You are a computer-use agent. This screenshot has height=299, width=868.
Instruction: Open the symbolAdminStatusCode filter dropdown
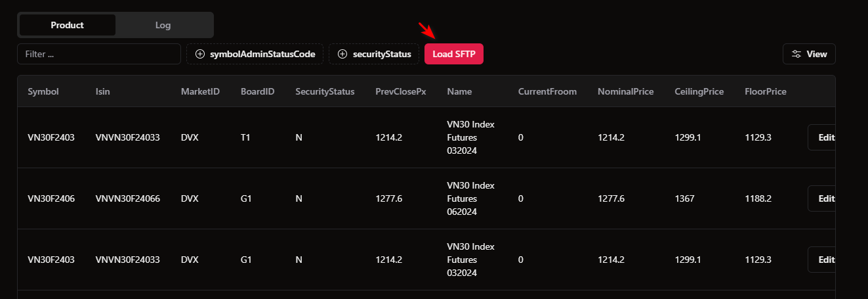[255, 54]
